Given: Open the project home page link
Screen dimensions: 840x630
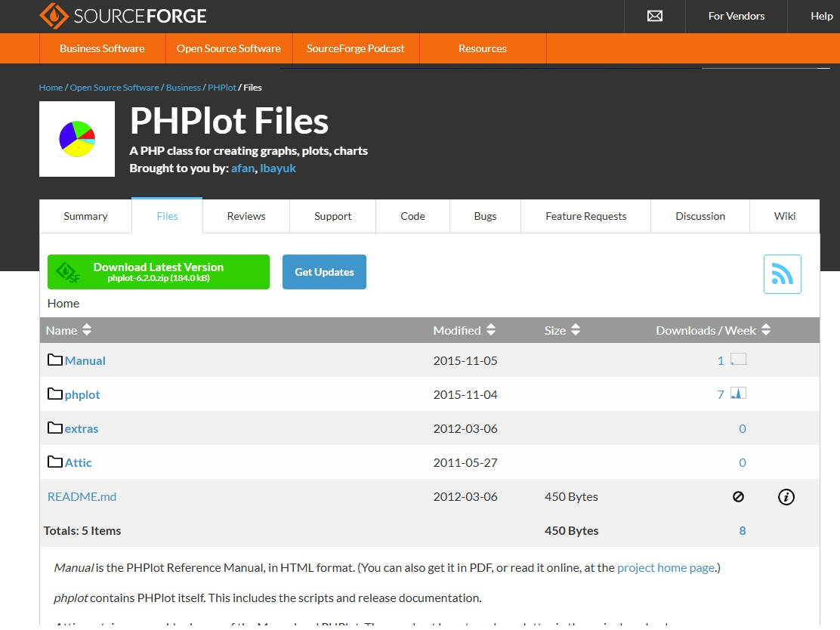Looking at the screenshot, I should pos(666,567).
